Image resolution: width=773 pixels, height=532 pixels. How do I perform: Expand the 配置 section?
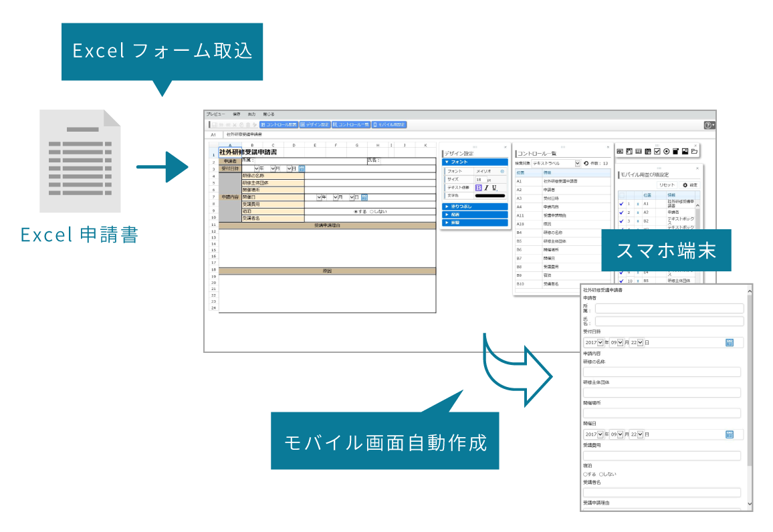(475, 215)
